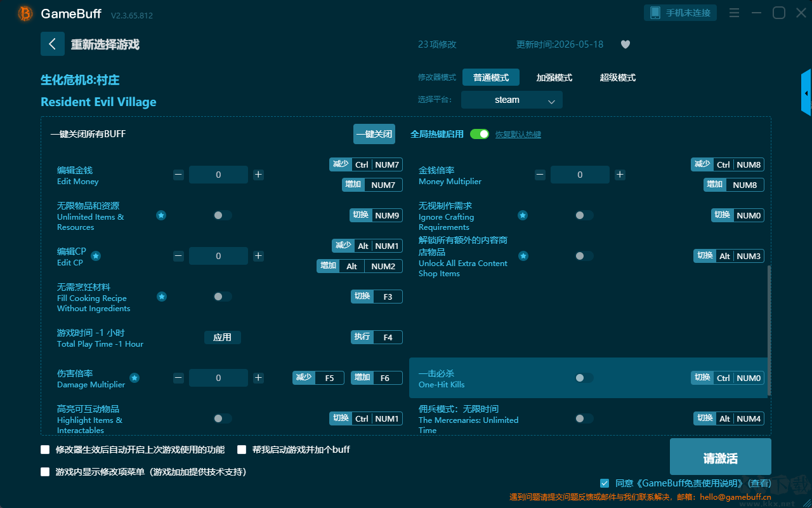This screenshot has height=508, width=812.
Task: Click F3 hotkey for Fill Cooking Recipe
Action: (377, 297)
